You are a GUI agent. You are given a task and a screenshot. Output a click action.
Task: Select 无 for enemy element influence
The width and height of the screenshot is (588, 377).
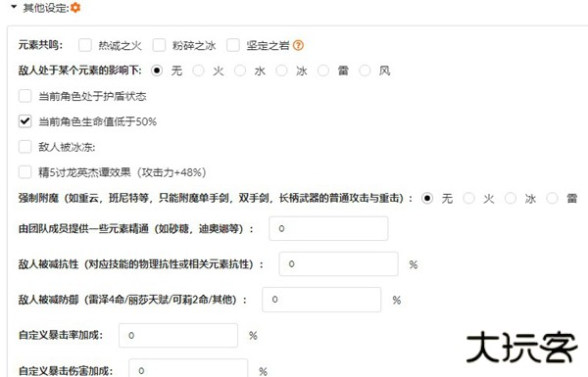157,71
